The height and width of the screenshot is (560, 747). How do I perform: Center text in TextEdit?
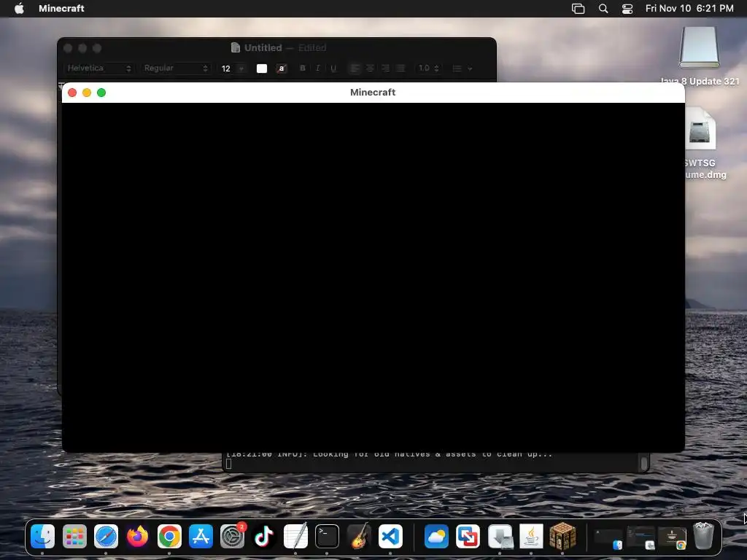tap(370, 68)
